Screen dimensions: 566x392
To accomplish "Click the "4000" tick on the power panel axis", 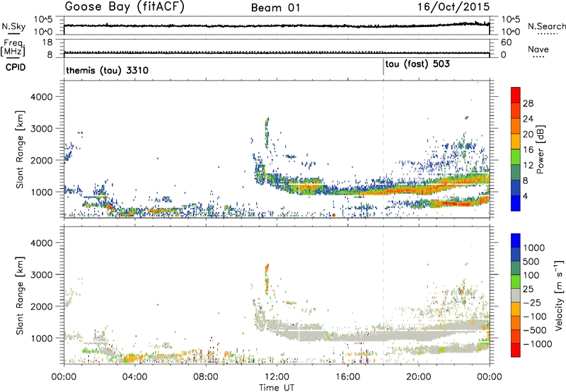I will click(x=41, y=97).
